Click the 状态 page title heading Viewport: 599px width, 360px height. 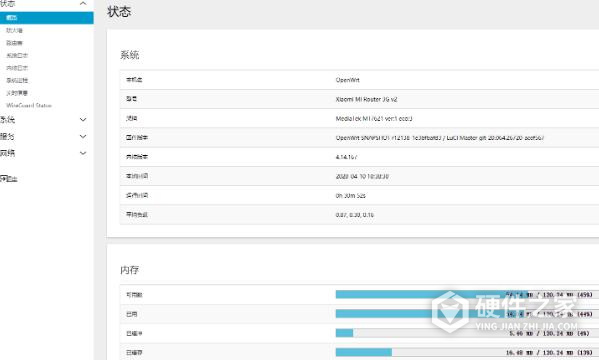(x=119, y=11)
